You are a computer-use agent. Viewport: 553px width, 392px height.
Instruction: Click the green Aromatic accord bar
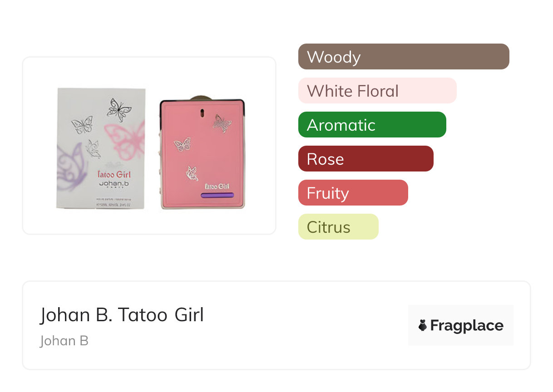click(372, 125)
